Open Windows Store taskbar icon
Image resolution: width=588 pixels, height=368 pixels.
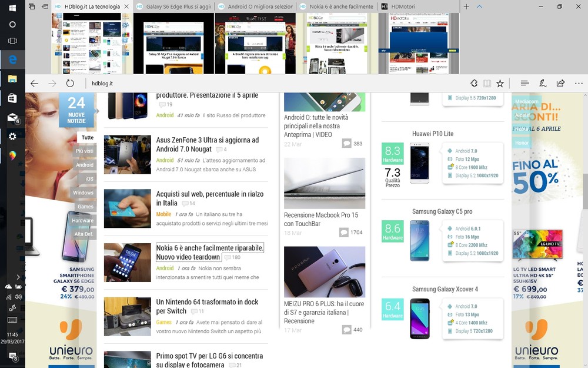12,98
